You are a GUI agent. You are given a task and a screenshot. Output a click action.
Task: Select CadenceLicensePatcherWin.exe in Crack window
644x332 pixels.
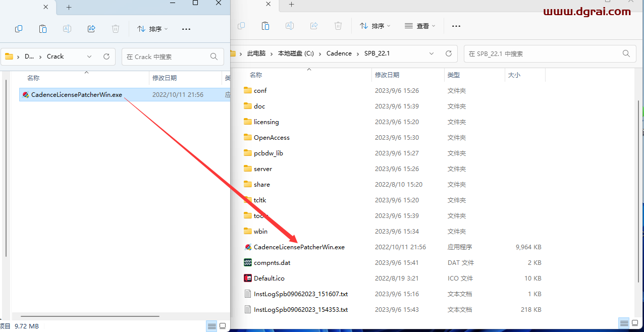tap(124, 95)
